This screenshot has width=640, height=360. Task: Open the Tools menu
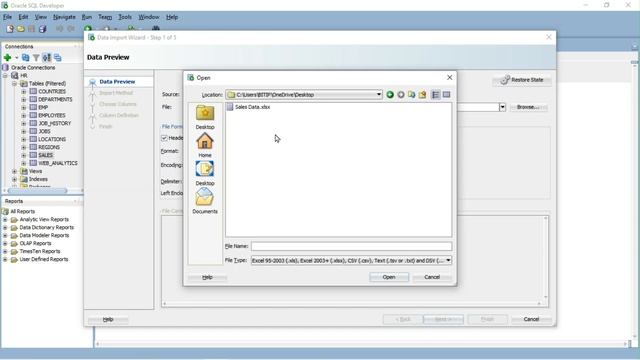click(x=125, y=17)
